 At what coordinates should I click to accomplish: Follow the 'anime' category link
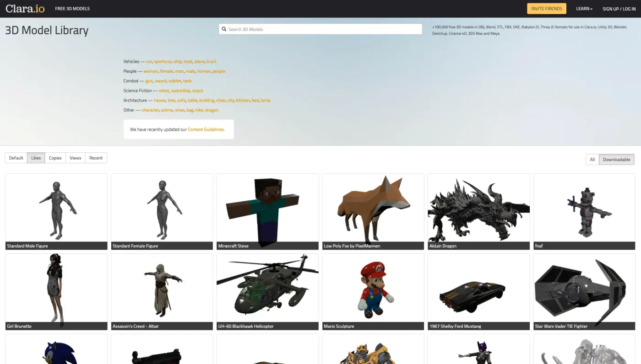[167, 110]
